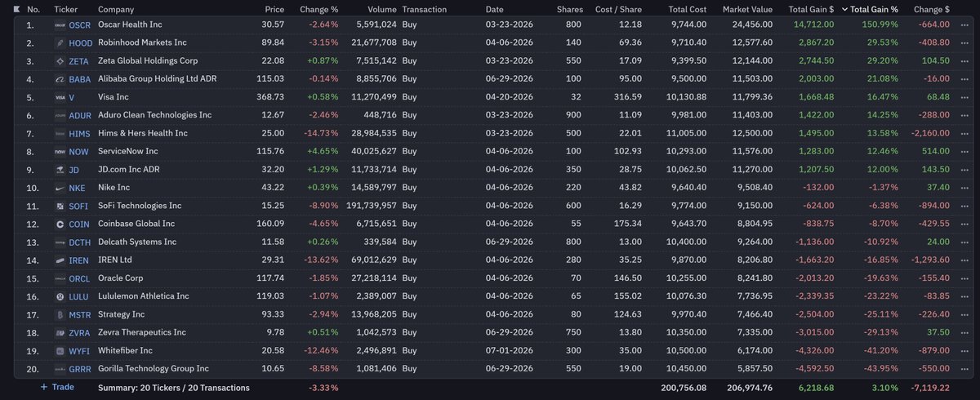Viewport: 980px width, 400px height.
Task: Open the ADUR row three-dot menu
Action: click(966, 115)
